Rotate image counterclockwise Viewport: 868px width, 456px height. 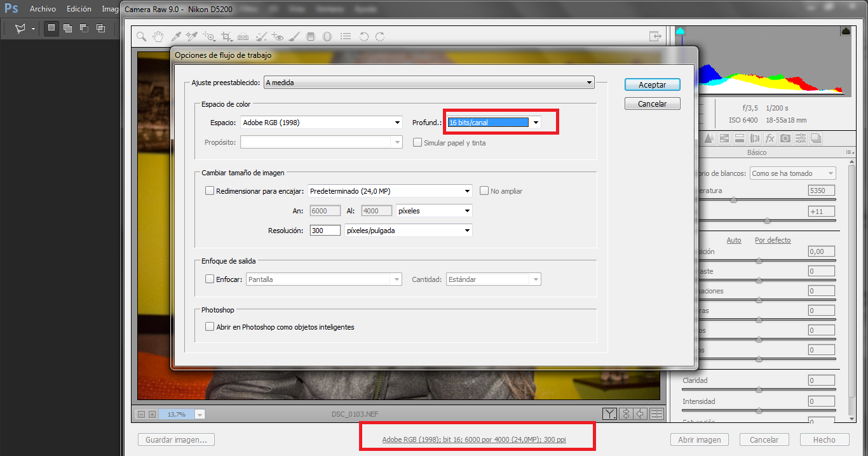coord(364,36)
